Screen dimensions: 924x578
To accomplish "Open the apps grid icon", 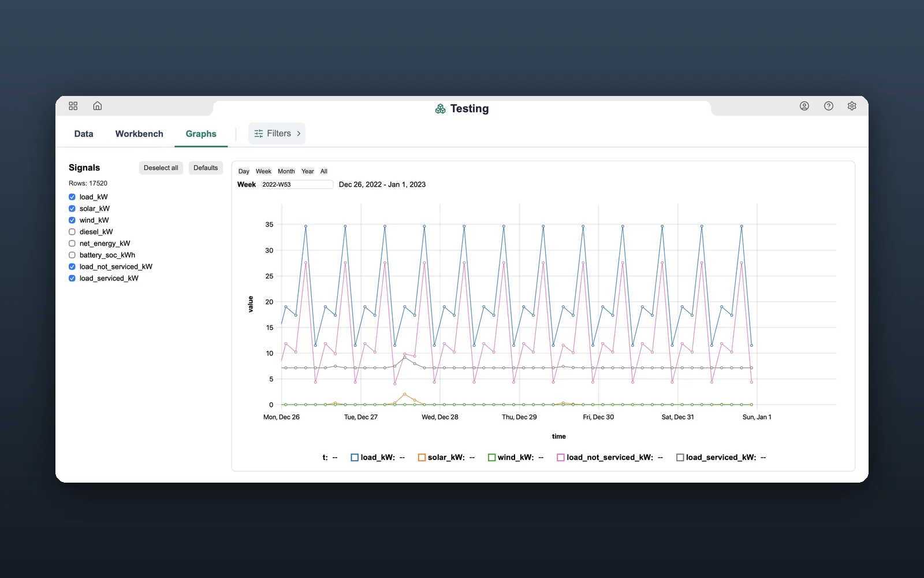I will [x=73, y=106].
